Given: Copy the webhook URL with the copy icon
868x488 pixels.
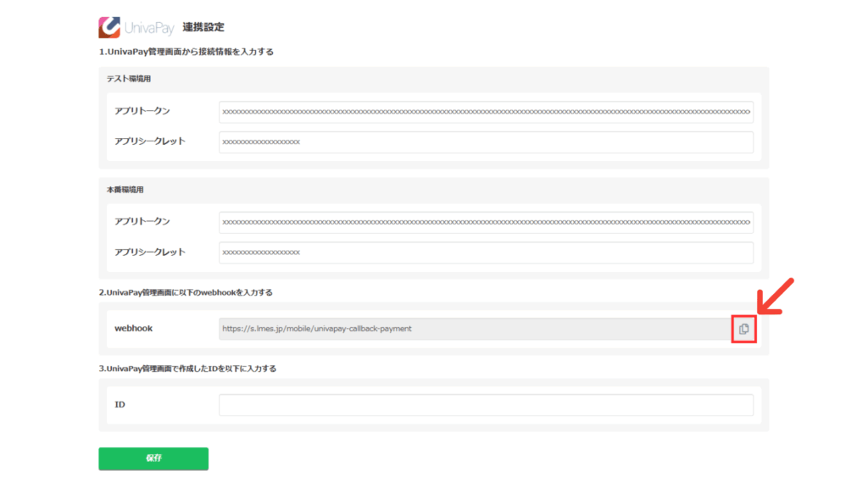Looking at the screenshot, I should pyautogui.click(x=743, y=329).
